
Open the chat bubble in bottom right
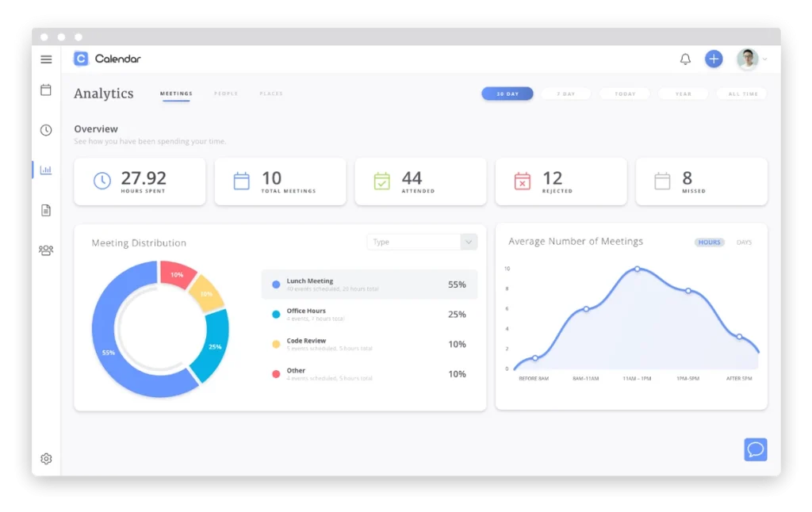pos(755,449)
